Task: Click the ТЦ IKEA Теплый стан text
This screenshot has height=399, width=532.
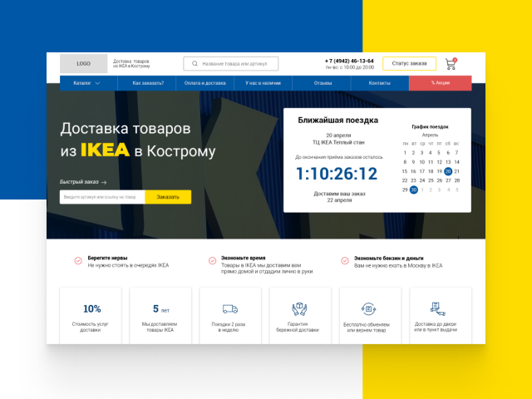Action: pyautogui.click(x=338, y=142)
